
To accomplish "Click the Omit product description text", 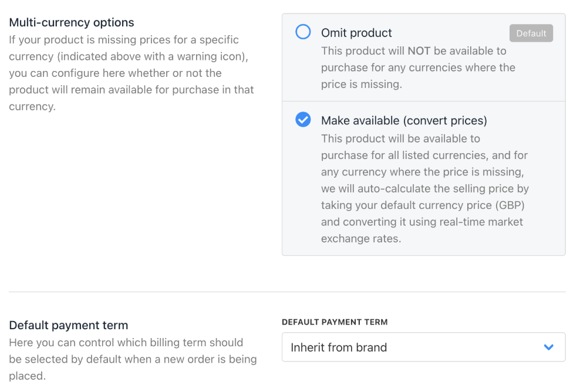I will click(x=418, y=67).
